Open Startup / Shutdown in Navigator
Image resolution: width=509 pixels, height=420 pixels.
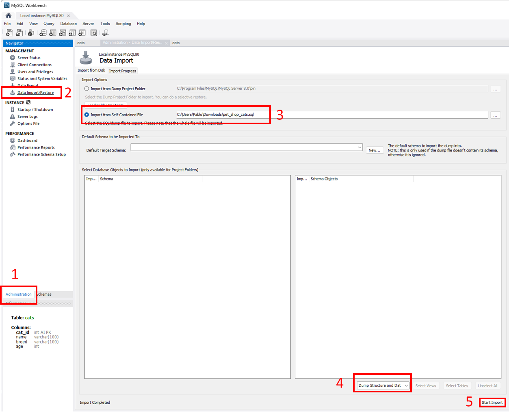(35, 110)
